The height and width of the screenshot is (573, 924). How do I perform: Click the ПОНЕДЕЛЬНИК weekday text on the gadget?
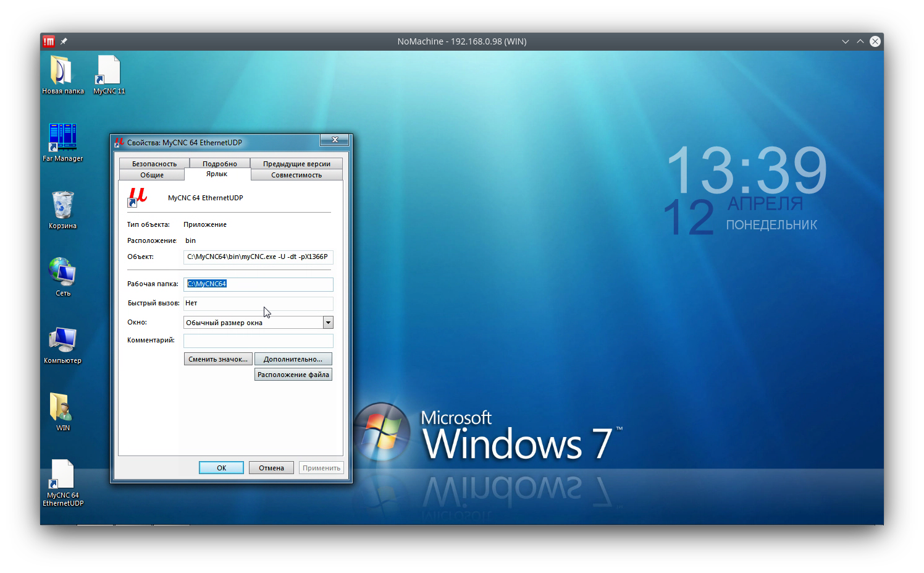[771, 225]
